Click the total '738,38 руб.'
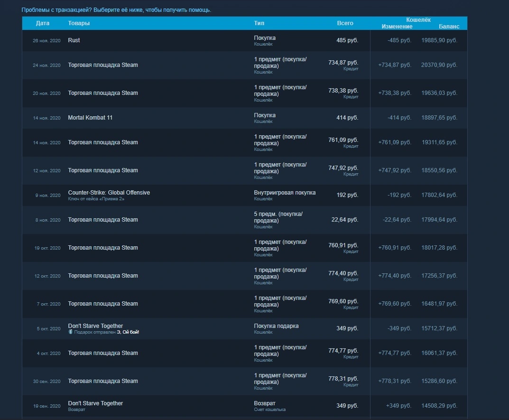This screenshot has width=509, height=420. (x=343, y=90)
